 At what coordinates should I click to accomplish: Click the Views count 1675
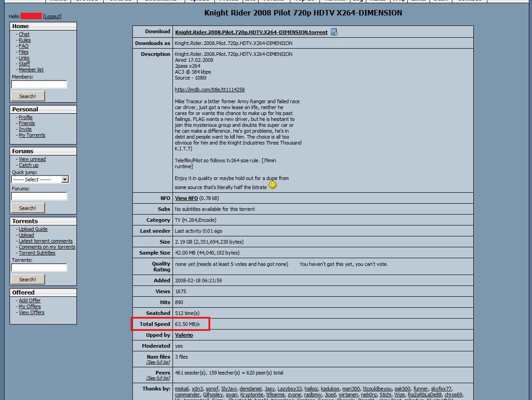pyautogui.click(x=181, y=291)
